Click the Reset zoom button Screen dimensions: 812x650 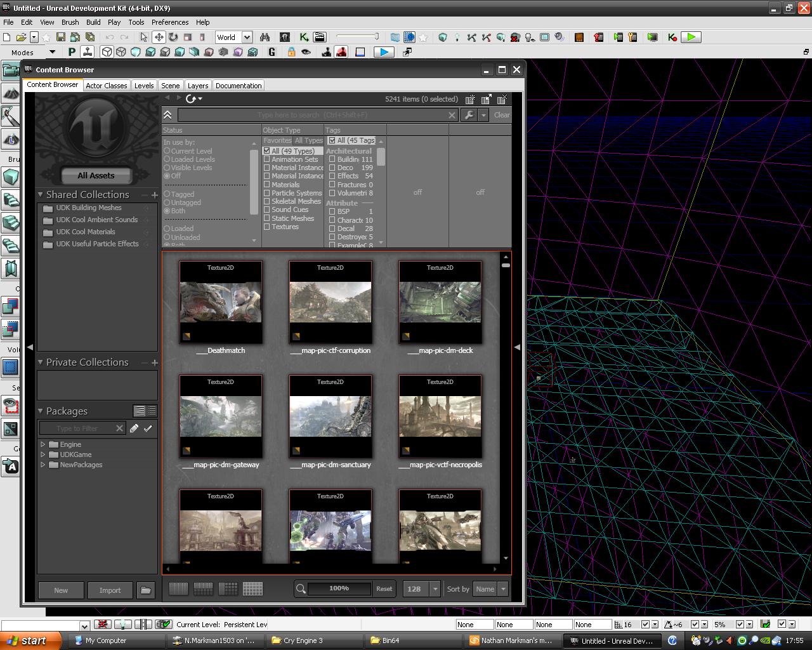[x=384, y=589]
